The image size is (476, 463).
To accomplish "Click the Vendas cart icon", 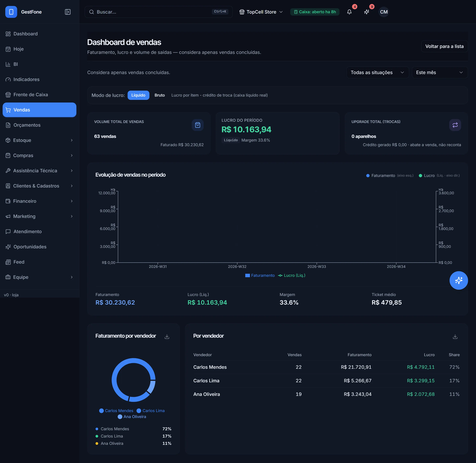I will [x=8, y=110].
